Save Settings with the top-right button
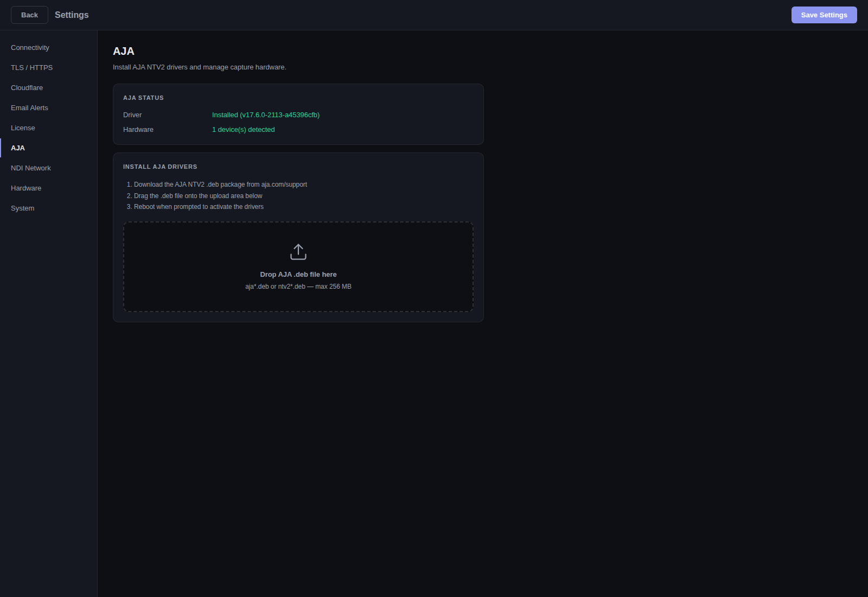The height and width of the screenshot is (597, 868). [824, 15]
